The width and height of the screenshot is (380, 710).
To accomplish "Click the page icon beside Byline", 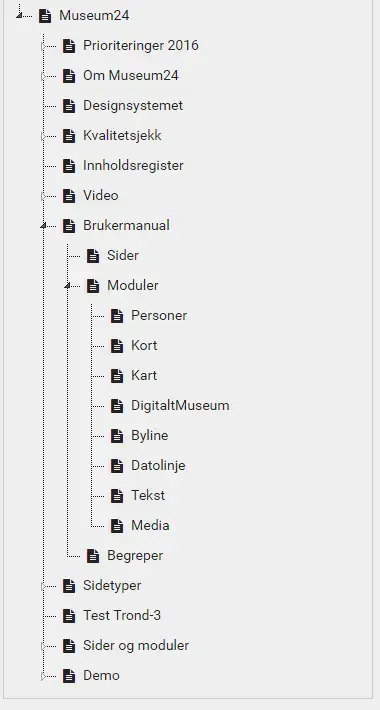I will pyautogui.click(x=117, y=436).
